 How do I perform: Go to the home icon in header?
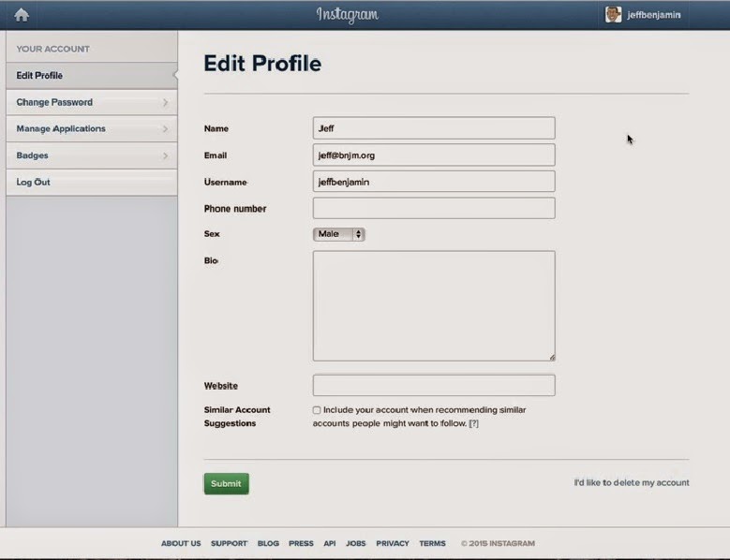[22, 15]
